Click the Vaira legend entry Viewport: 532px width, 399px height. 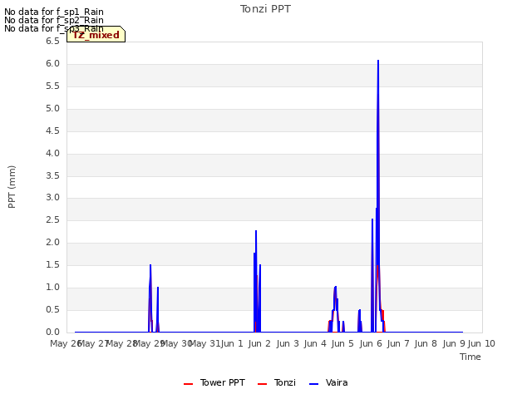328,382
